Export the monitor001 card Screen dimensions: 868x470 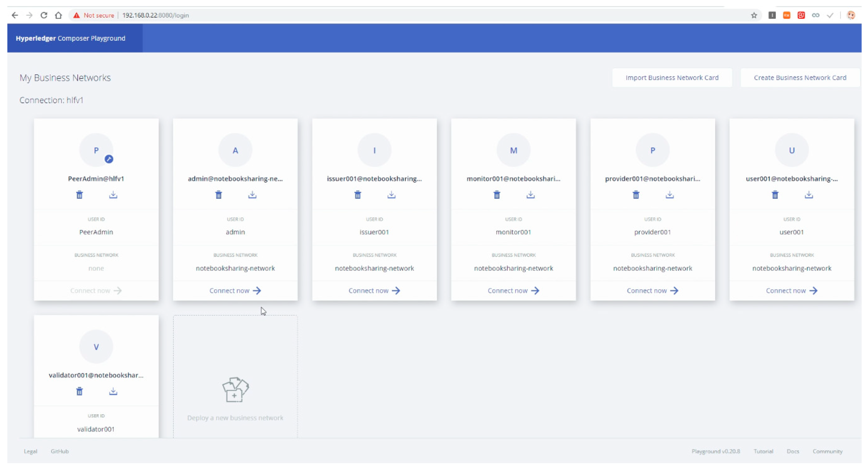531,195
